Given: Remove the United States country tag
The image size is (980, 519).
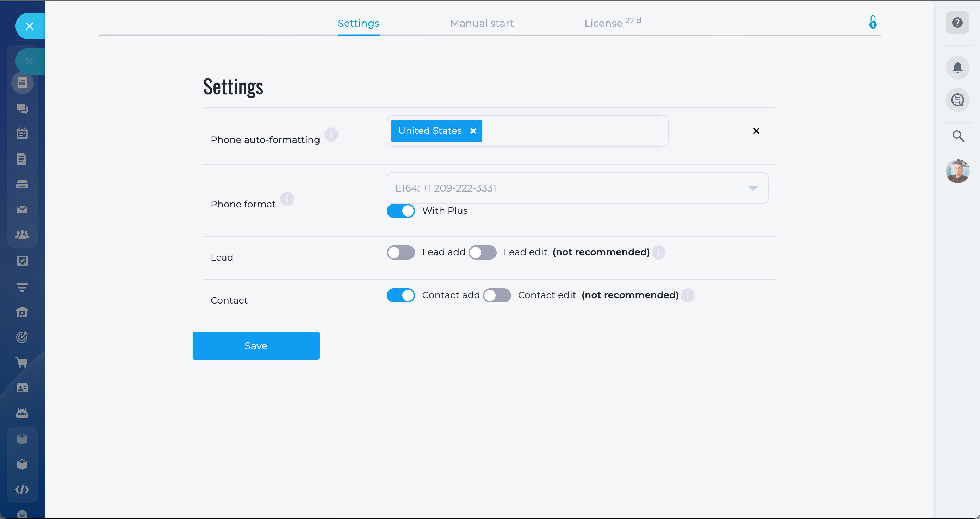Looking at the screenshot, I should pos(473,131).
